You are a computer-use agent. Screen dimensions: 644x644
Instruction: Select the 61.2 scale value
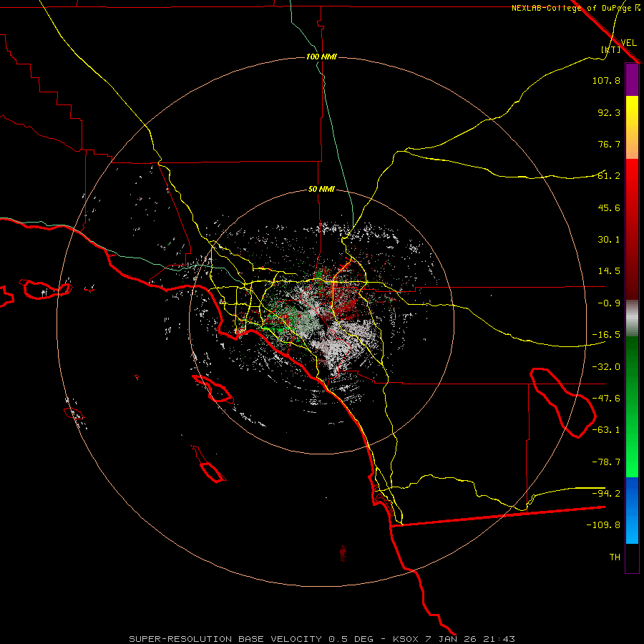(x=609, y=176)
